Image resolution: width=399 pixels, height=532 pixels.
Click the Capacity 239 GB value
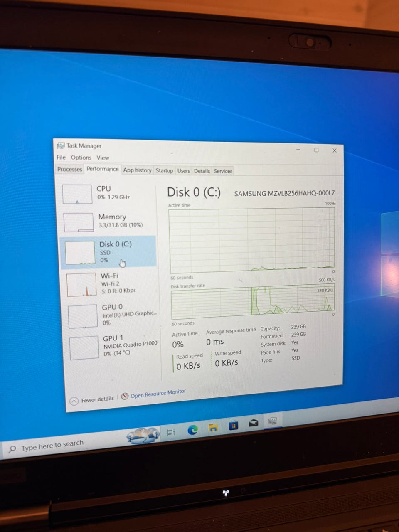[298, 327]
